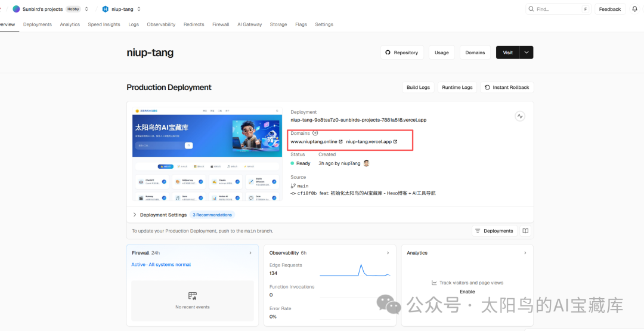Open the Visit button dropdown arrow

click(x=527, y=52)
